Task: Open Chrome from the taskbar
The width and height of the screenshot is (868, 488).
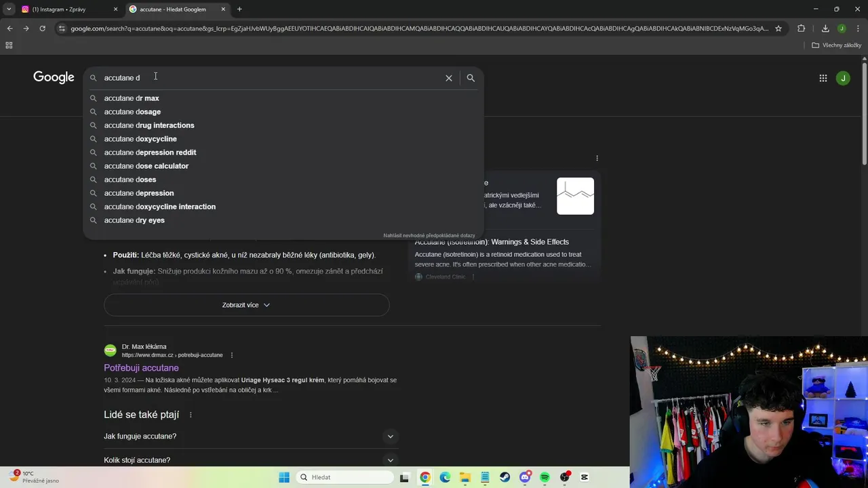Action: point(425,477)
